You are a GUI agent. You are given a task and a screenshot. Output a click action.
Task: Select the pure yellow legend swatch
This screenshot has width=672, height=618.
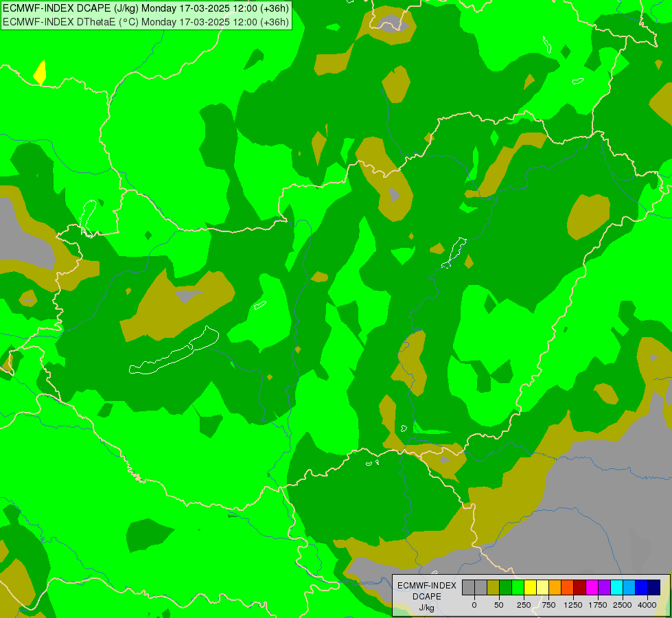530,588
